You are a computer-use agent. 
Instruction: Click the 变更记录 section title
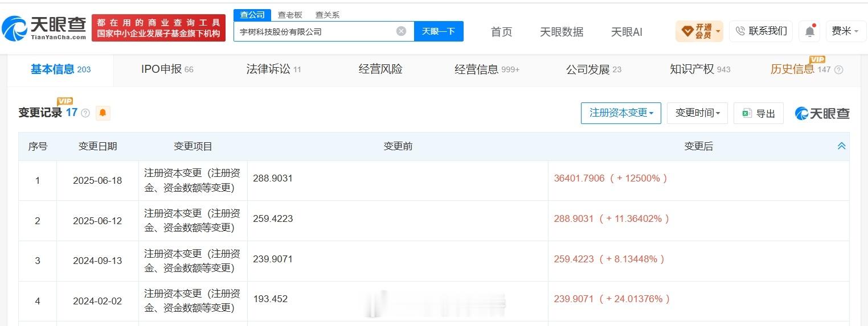(40, 113)
